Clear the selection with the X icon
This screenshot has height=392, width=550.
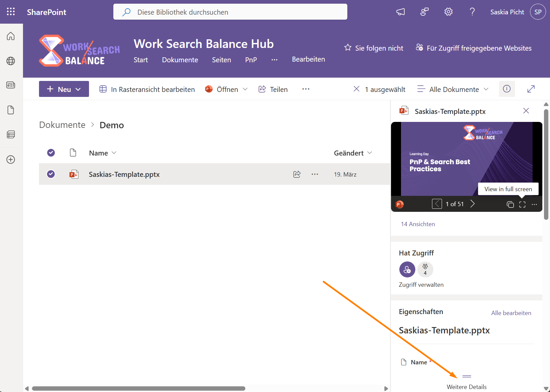pos(356,89)
